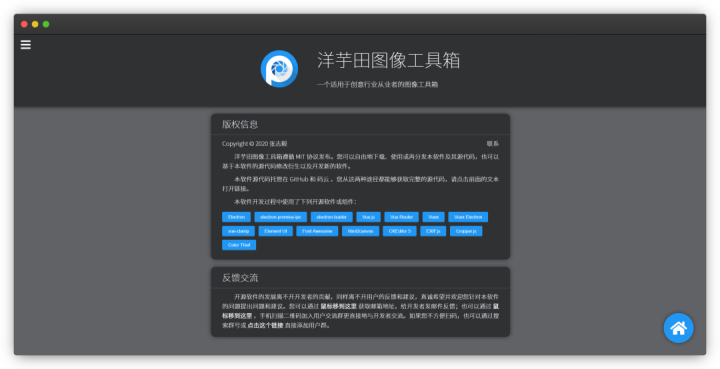720x369 pixels.
Task: Minimize window using yellow button
Action: (x=35, y=24)
